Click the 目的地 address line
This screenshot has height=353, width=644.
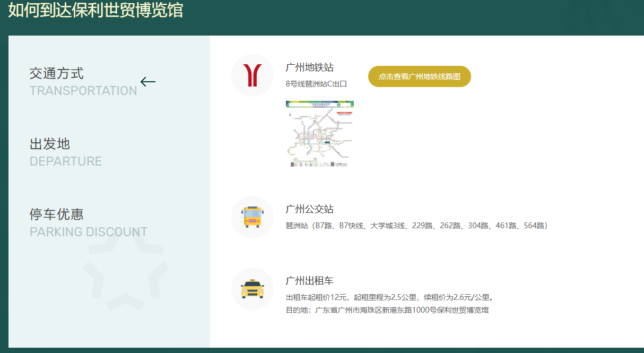387,310
